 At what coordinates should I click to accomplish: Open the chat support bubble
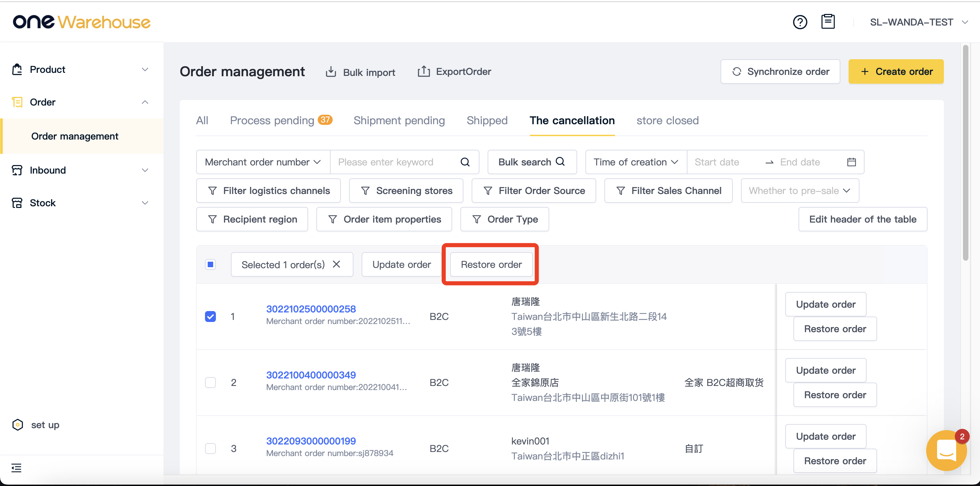(x=946, y=450)
